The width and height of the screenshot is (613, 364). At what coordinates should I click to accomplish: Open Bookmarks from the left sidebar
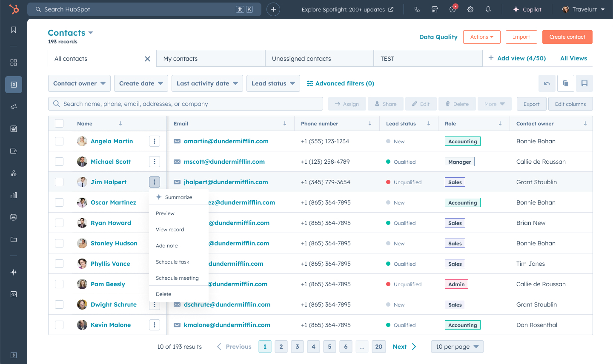pos(14,30)
